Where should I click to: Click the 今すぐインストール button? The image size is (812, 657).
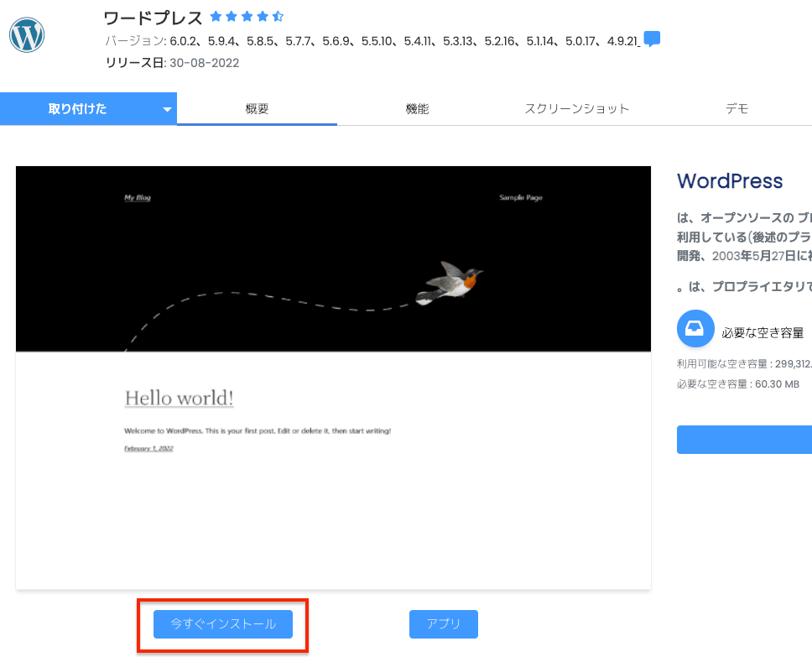point(222,623)
